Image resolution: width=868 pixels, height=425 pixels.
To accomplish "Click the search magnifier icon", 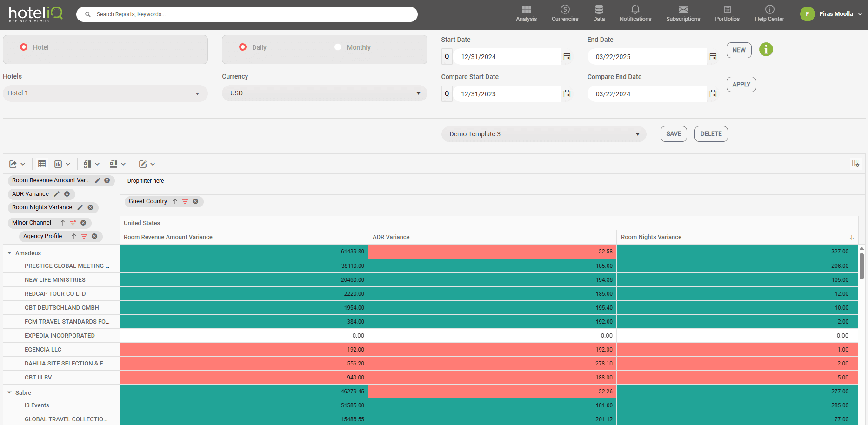I will coord(87,14).
